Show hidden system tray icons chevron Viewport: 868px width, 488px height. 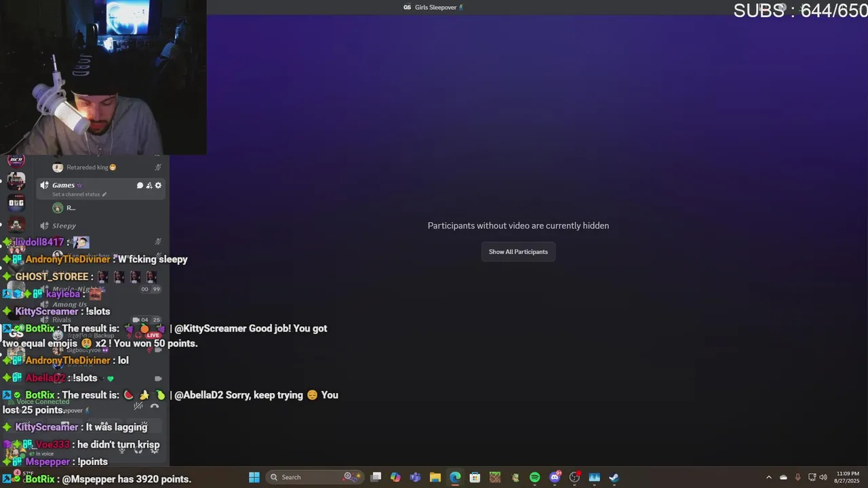click(x=768, y=477)
